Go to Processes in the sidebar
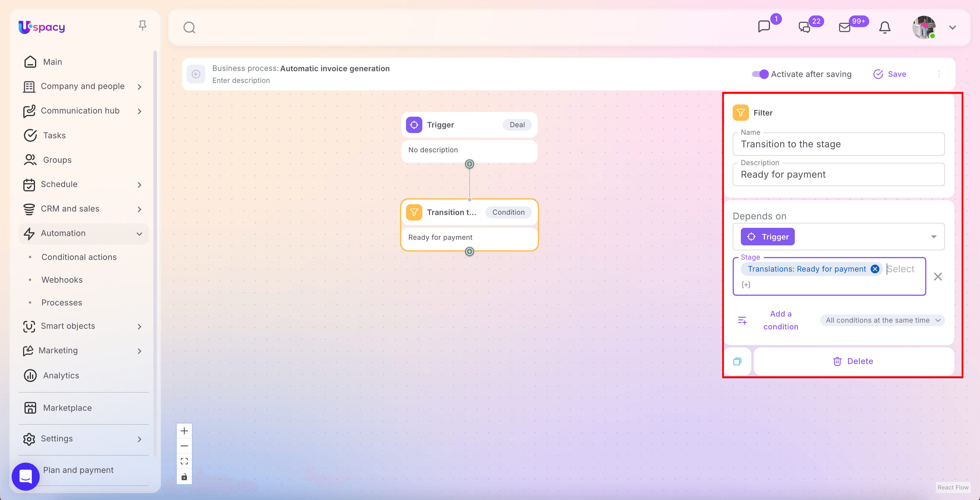The height and width of the screenshot is (500, 980). click(62, 303)
